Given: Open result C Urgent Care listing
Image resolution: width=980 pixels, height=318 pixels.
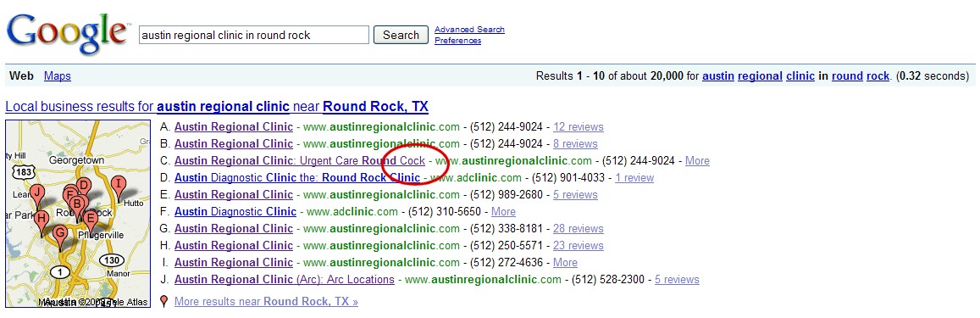Looking at the screenshot, I should coord(299,161).
